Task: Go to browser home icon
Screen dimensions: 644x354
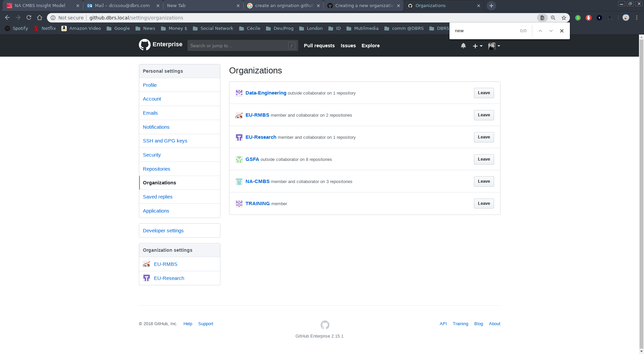Action: pos(40,17)
